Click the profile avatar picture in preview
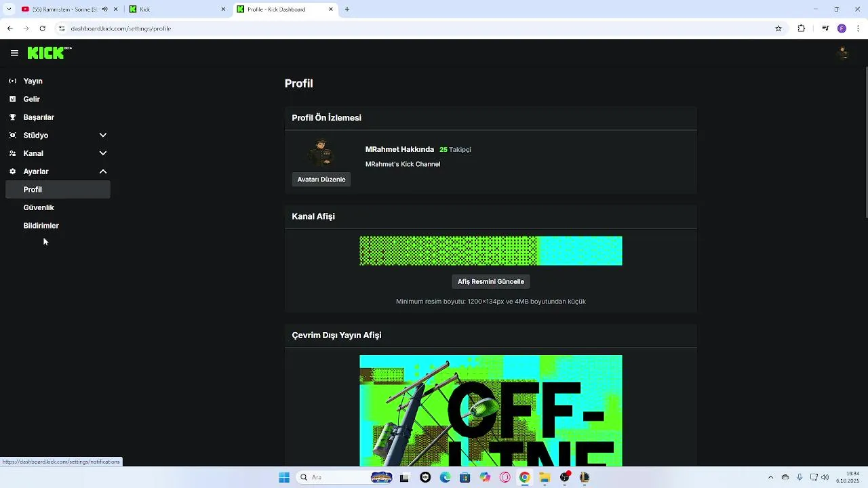The width and height of the screenshot is (868, 488). [321, 153]
